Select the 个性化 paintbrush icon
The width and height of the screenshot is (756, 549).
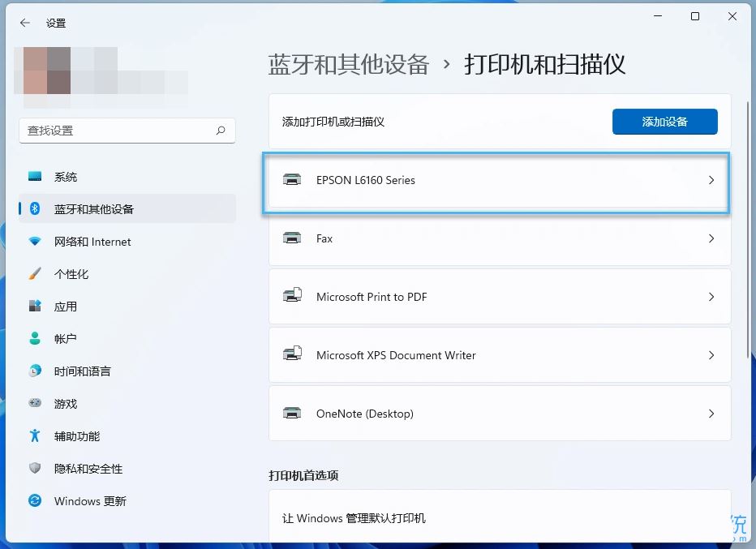[x=34, y=273]
